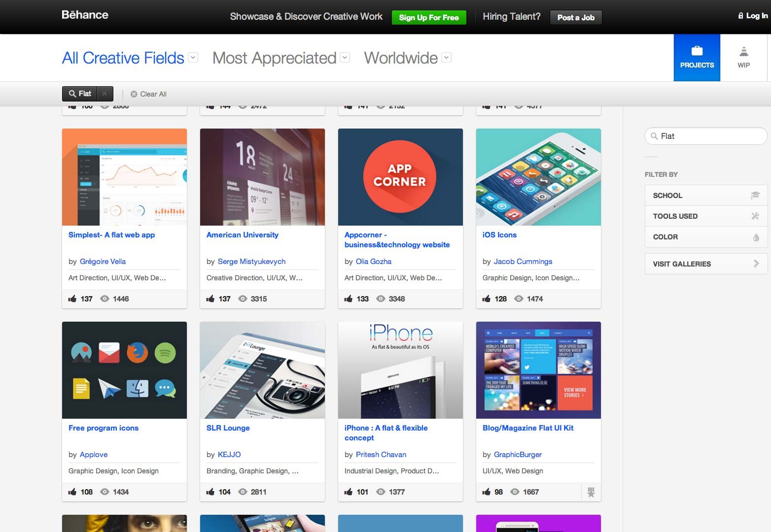Switch to the Projects tab
The height and width of the screenshot is (532, 771).
(697, 58)
